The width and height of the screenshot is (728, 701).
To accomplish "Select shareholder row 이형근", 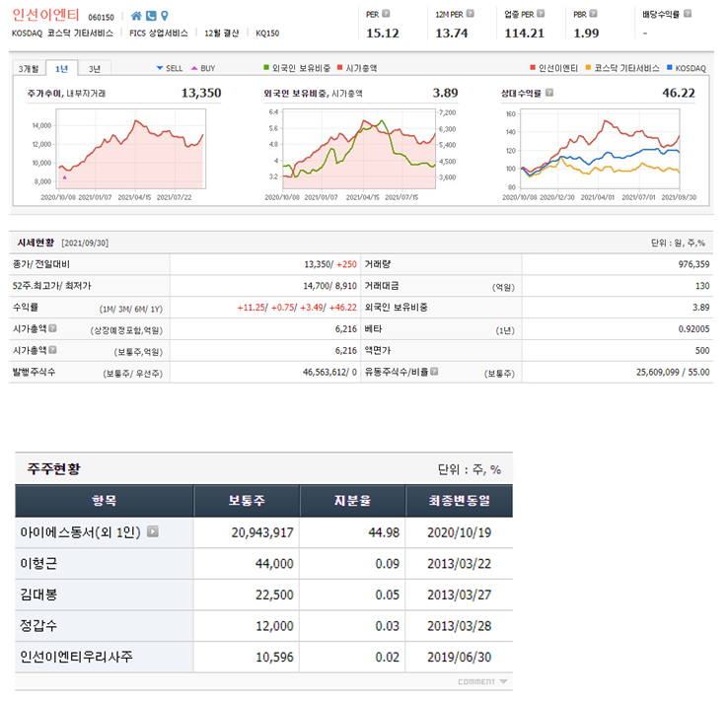I will 263,564.
